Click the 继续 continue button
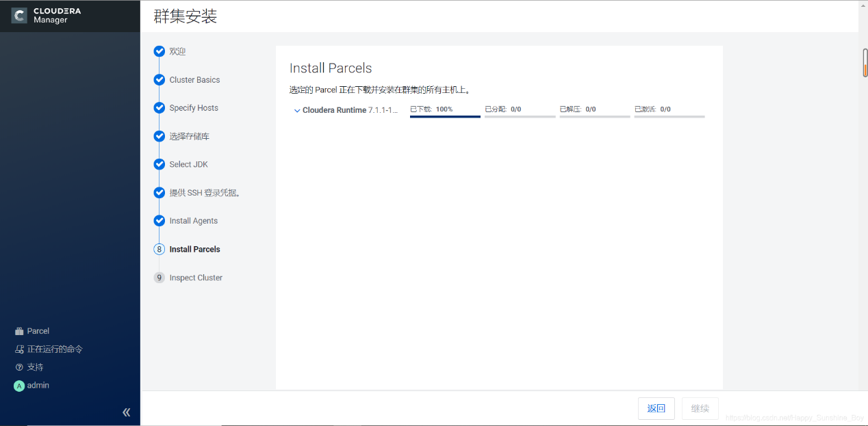The height and width of the screenshot is (426, 868). point(700,408)
